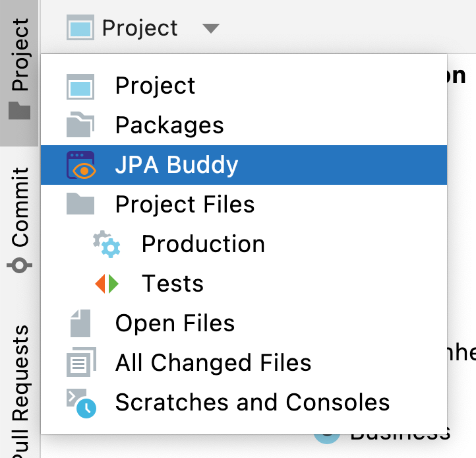This screenshot has width=476, height=458.
Task: Click the Project Files folder icon
Action: (x=80, y=205)
